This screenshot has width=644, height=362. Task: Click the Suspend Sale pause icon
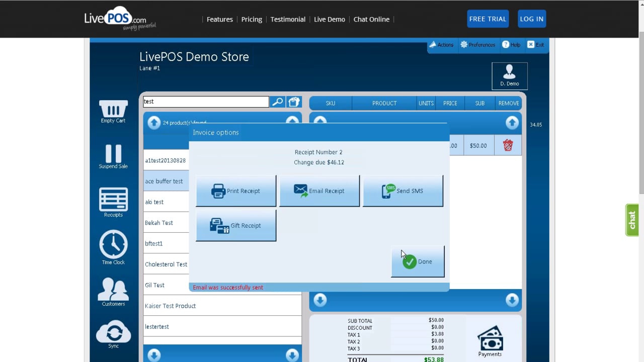113,153
